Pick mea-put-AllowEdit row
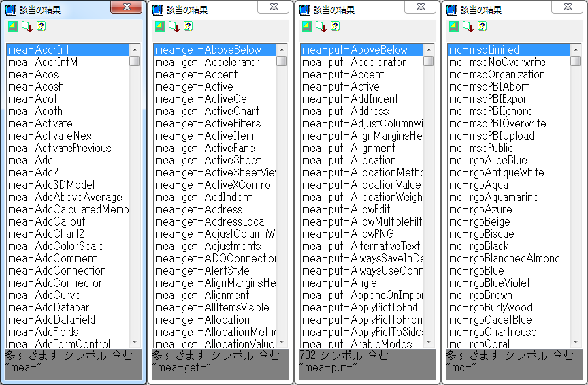Viewport: 588px width, 385px height. click(x=361, y=209)
